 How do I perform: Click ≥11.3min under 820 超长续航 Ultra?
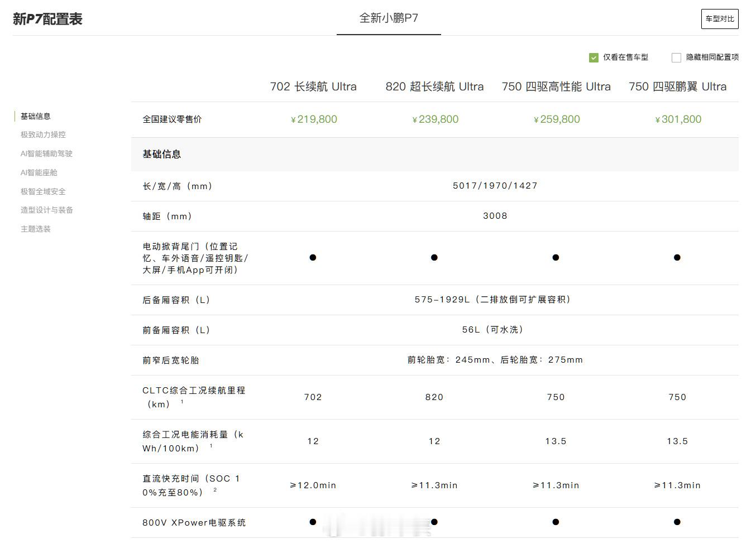tap(434, 485)
